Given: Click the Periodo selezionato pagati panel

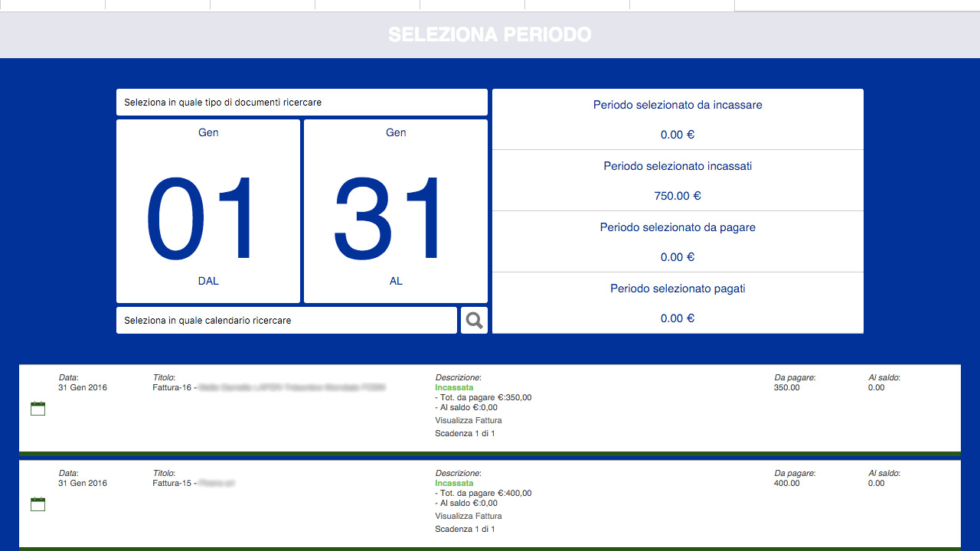Looking at the screenshot, I should [678, 303].
